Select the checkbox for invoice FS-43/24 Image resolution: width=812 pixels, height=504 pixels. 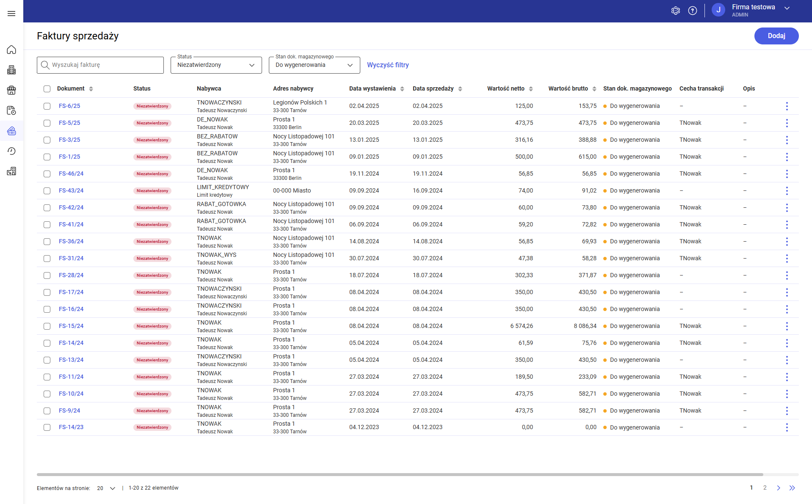pyautogui.click(x=47, y=191)
